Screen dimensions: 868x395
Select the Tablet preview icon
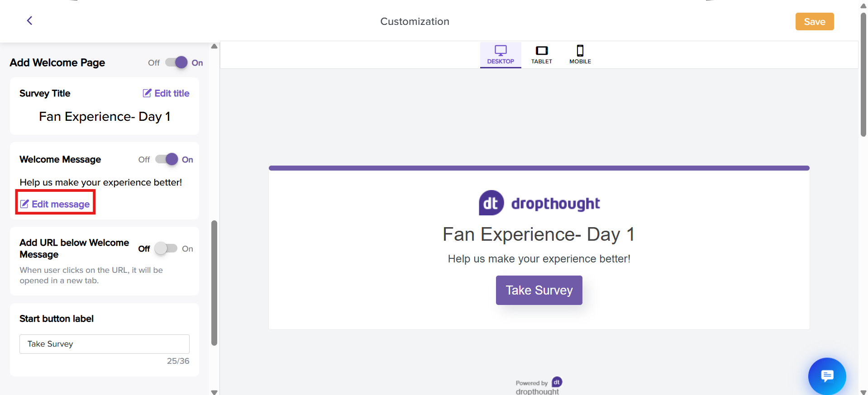[x=542, y=50]
